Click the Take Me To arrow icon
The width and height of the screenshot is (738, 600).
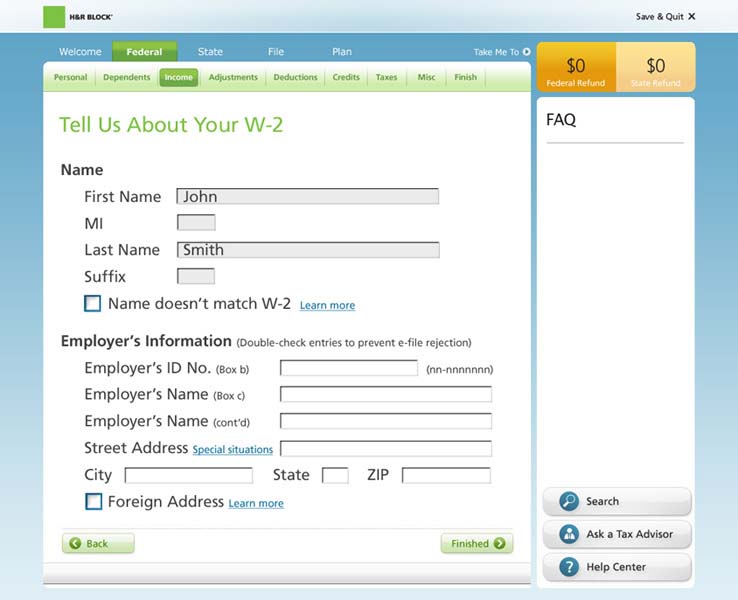tap(527, 52)
